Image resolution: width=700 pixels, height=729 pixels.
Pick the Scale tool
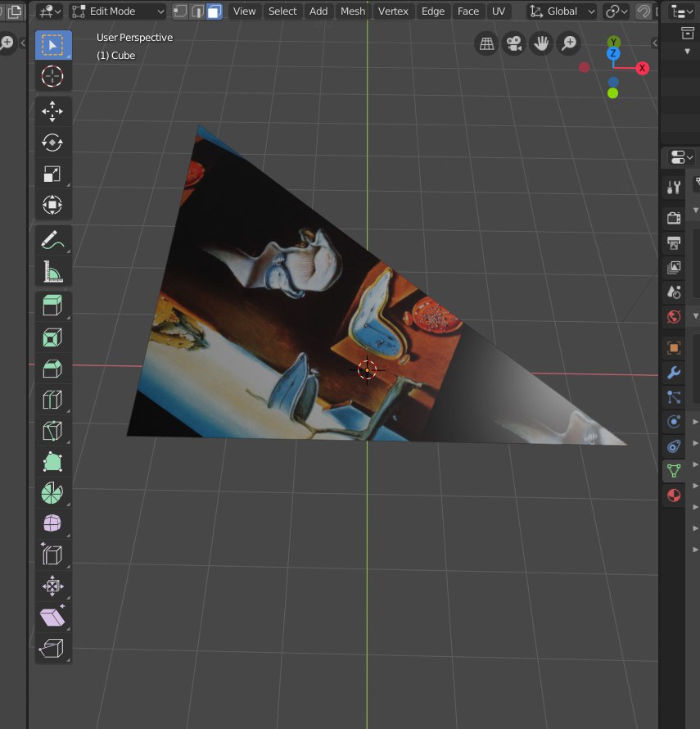coord(53,174)
